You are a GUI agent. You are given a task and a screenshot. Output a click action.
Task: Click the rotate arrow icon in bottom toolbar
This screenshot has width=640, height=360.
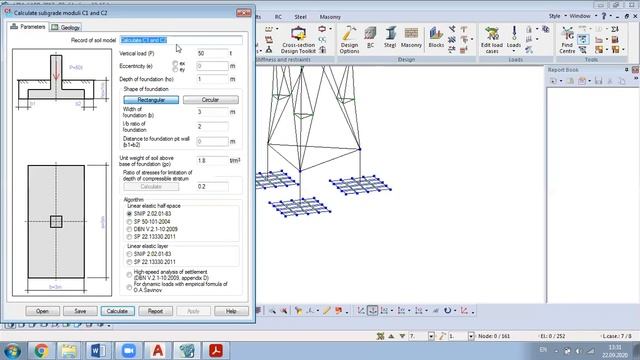click(448, 311)
